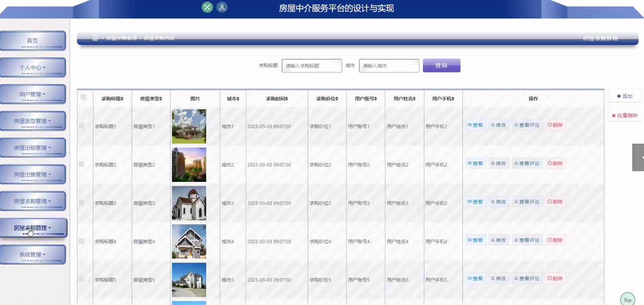Click the 房屋求购管理 breadcrumb link
The height and width of the screenshot is (305, 644).
point(121,38)
